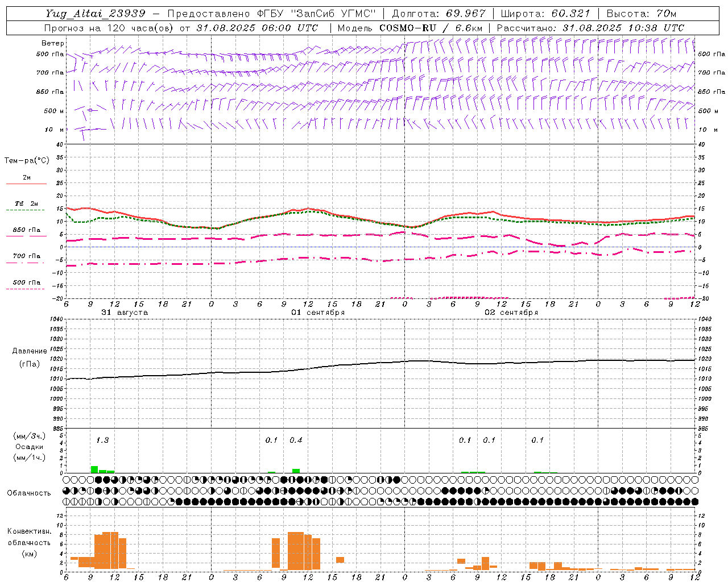Click 'Прогноз на 120 часа(ов)' forecast start text
The height and width of the screenshot is (582, 728).
110,28
